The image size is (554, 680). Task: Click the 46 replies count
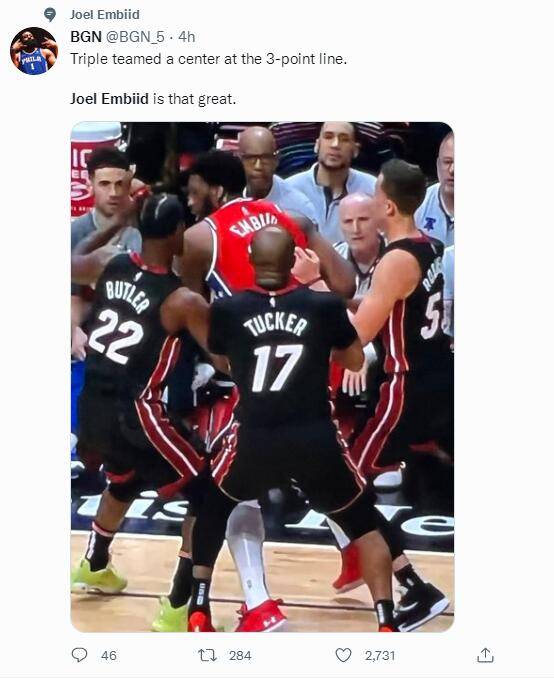(108, 655)
